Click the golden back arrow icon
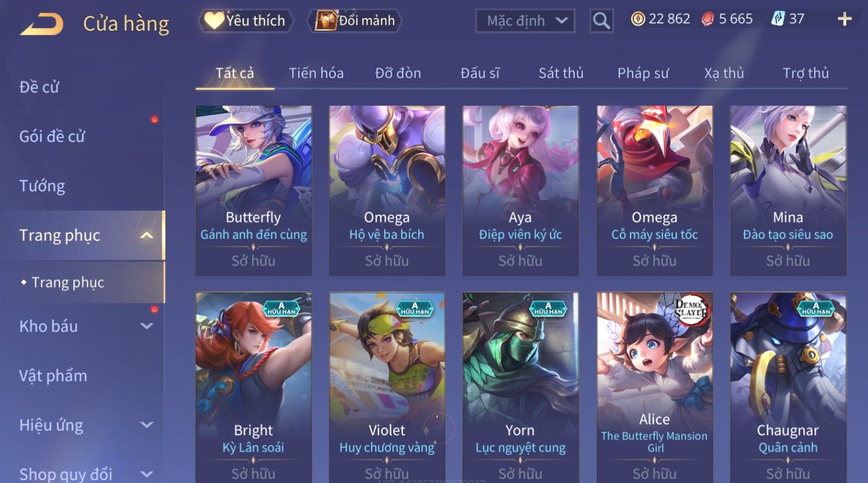Screen dimensions: 868x483 (41, 24)
